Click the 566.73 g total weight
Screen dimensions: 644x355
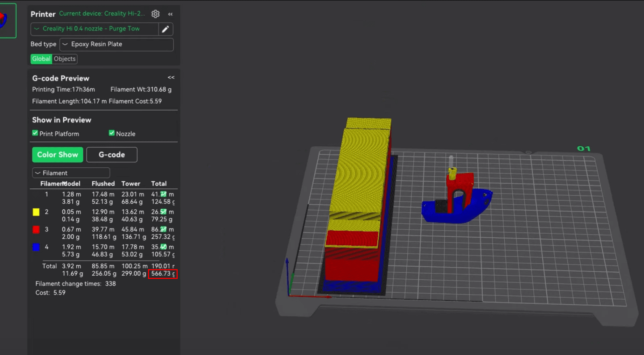tap(163, 274)
